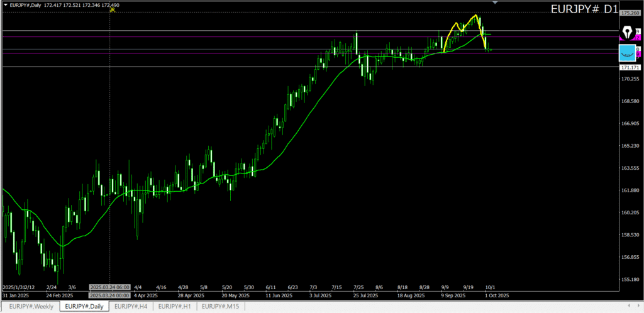
Task: Select the EURJPY#,Daily tab
Action: 84,306
